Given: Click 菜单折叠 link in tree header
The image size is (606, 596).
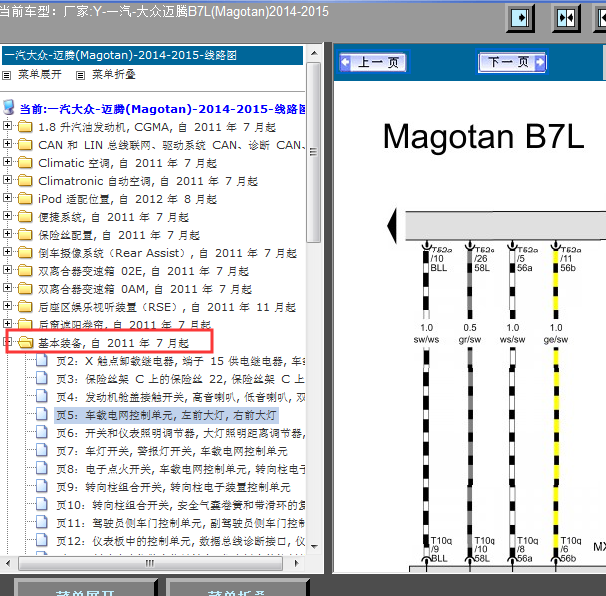Looking at the screenshot, I should click(x=114, y=75).
